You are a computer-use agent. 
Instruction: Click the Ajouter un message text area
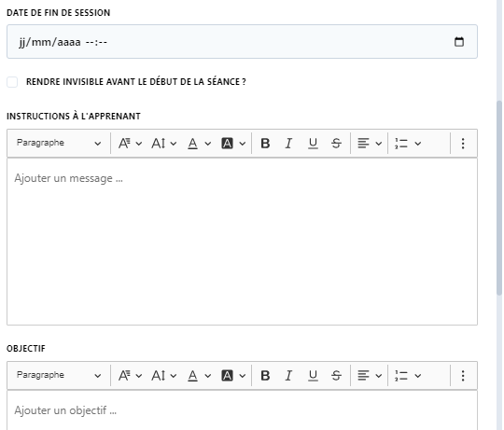coord(242,242)
